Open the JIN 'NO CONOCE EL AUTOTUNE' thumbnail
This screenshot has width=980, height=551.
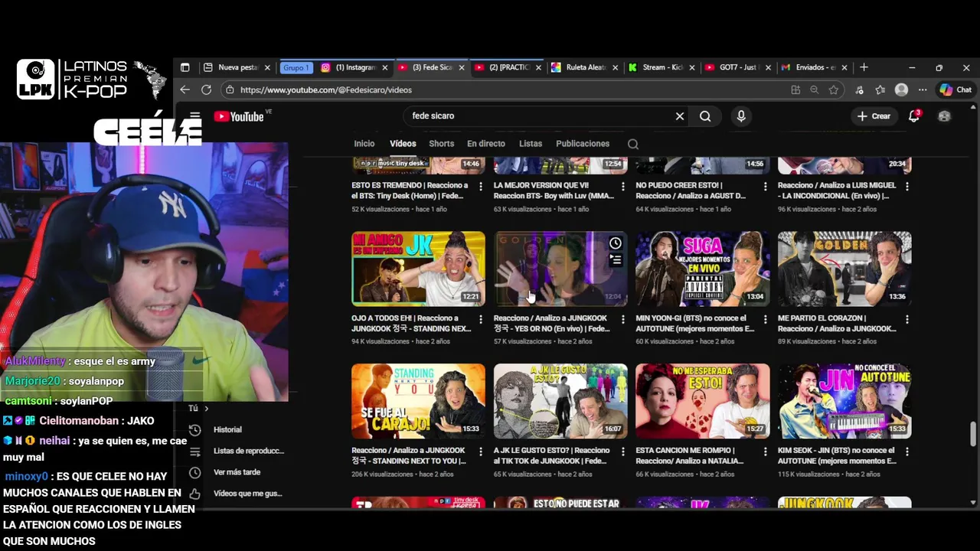pos(844,401)
